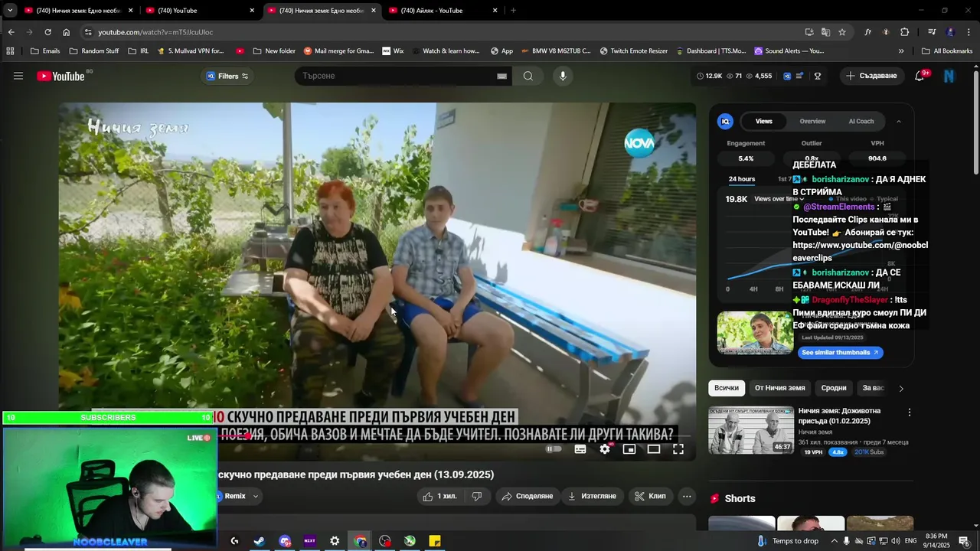Click the vidIQ trophy icon

(818, 76)
